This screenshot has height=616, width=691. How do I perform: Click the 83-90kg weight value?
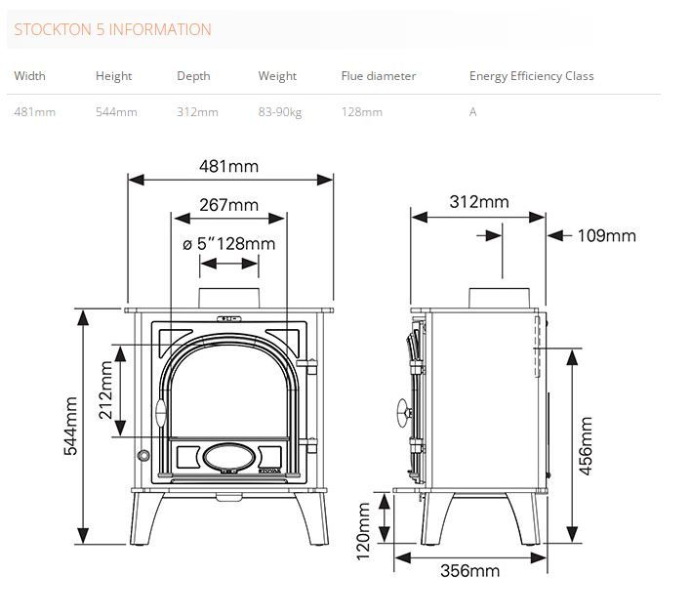(x=280, y=112)
